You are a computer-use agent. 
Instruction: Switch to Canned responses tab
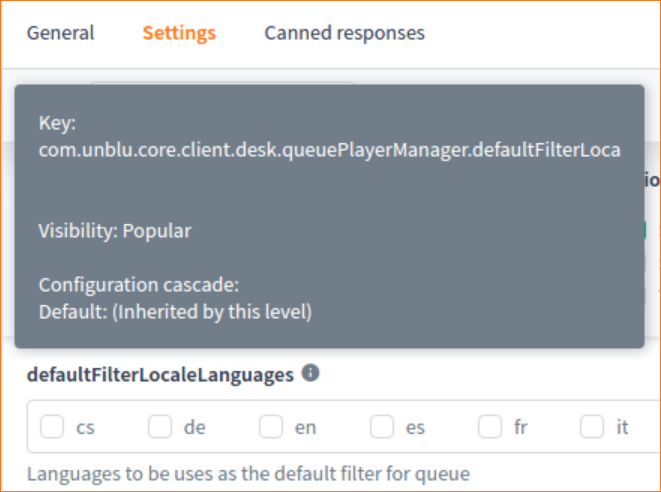coord(344,33)
